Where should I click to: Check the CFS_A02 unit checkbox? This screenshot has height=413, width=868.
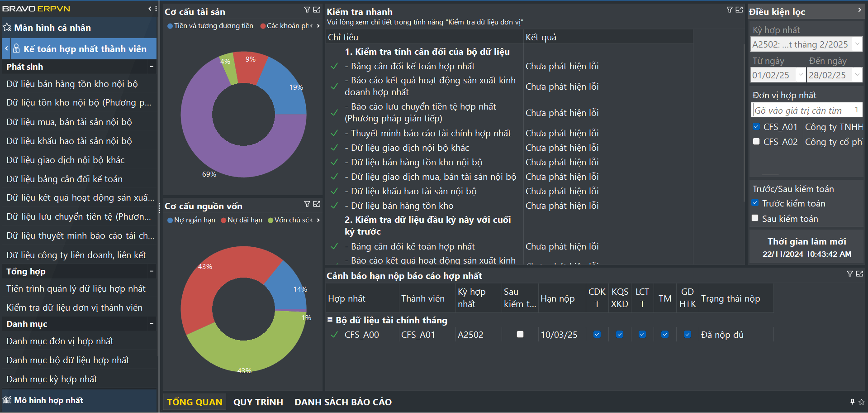[756, 142]
